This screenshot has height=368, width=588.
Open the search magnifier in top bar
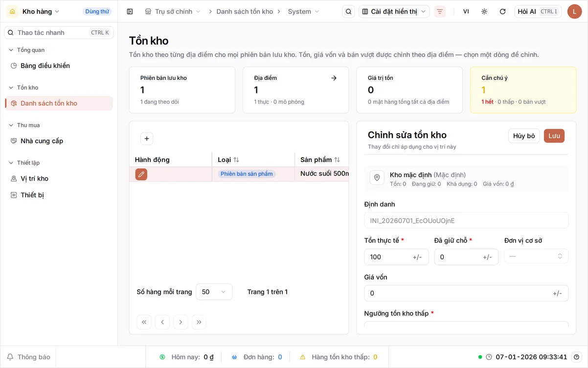(x=348, y=11)
